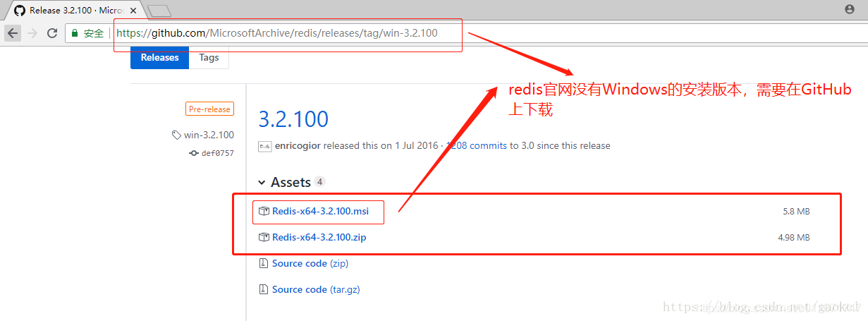Click the package icon beside Redis-x64-3.2.100.msi

[x=264, y=211]
